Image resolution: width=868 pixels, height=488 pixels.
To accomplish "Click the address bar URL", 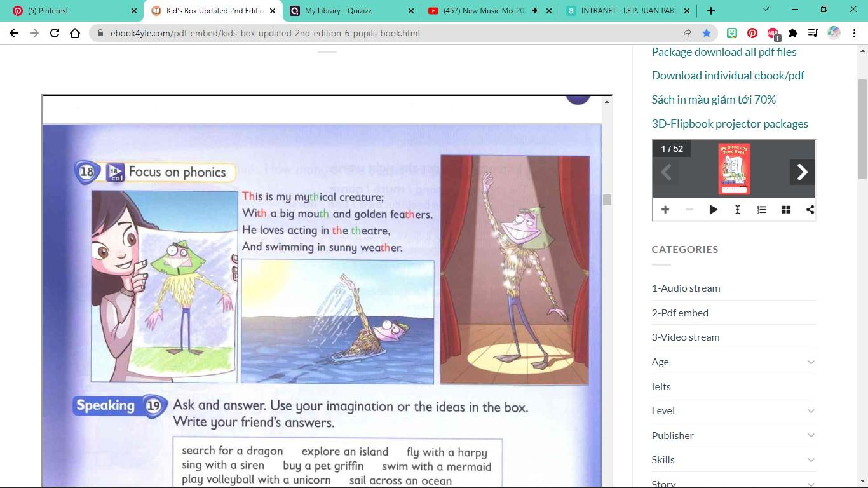I will pos(265,33).
